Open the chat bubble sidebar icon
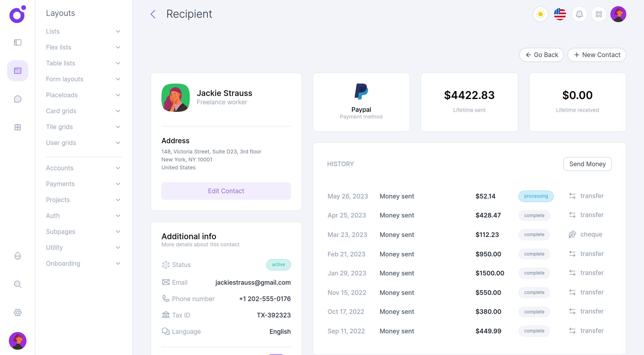644x355 pixels. [x=17, y=99]
